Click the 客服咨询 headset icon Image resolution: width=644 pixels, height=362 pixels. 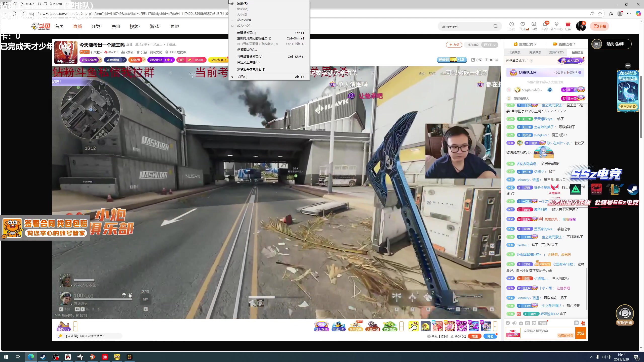pyautogui.click(x=625, y=315)
